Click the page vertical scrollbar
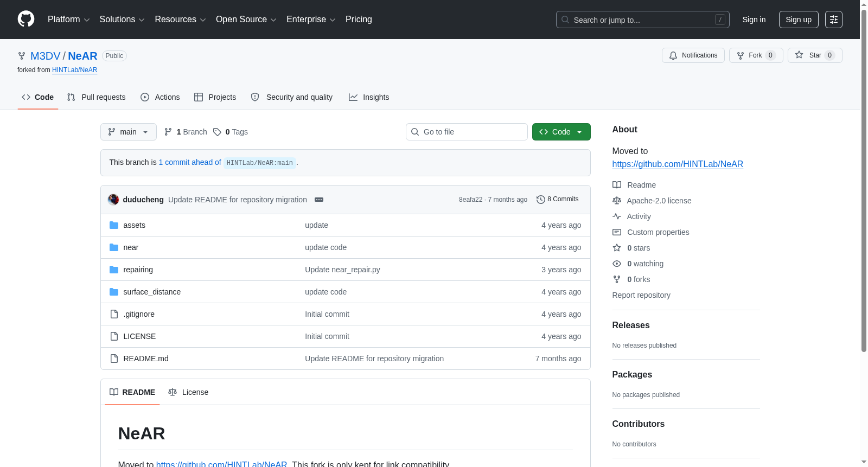This screenshot has height=467, width=868. [864, 181]
